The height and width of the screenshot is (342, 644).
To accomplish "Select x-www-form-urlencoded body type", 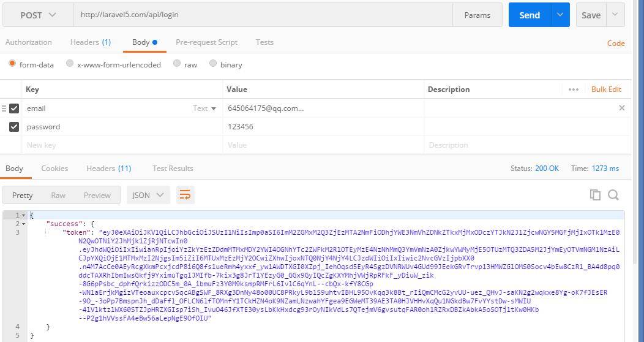I will tap(70, 63).
